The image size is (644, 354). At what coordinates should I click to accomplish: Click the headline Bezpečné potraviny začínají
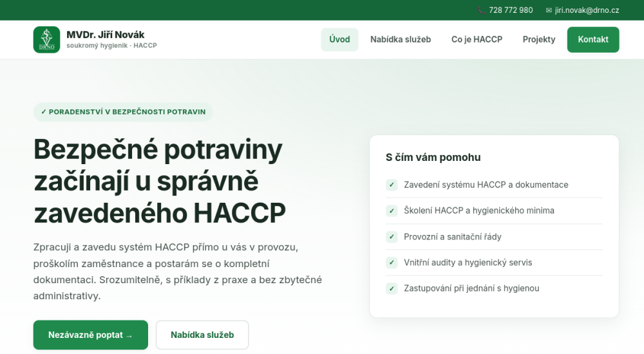click(x=160, y=181)
